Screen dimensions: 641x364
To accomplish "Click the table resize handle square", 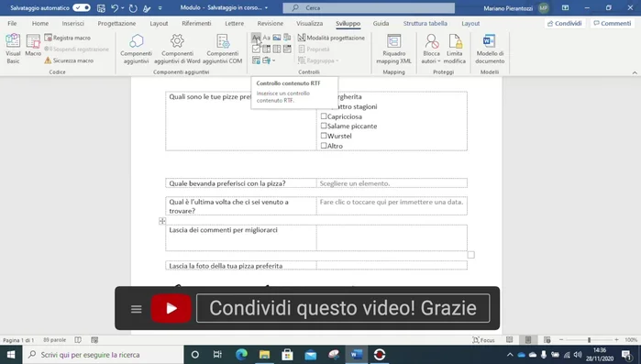I will (471, 255).
